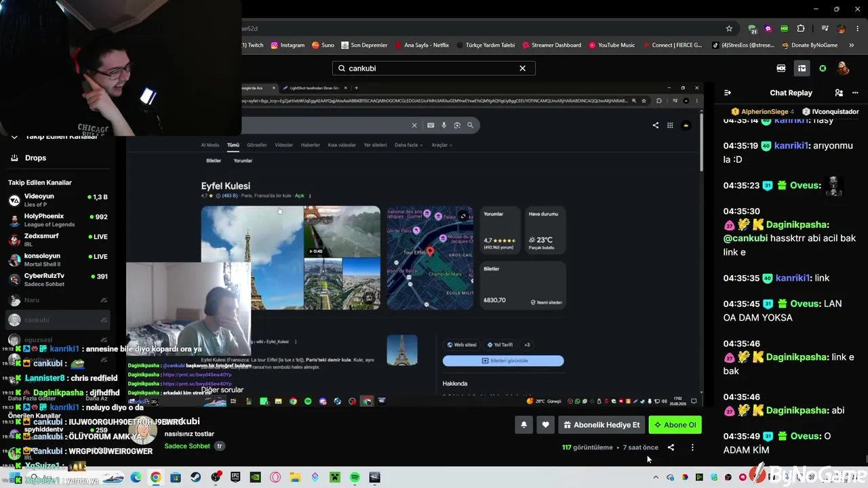Click the green Abone Ol button
The width and height of the screenshot is (868, 488).
pos(675,425)
